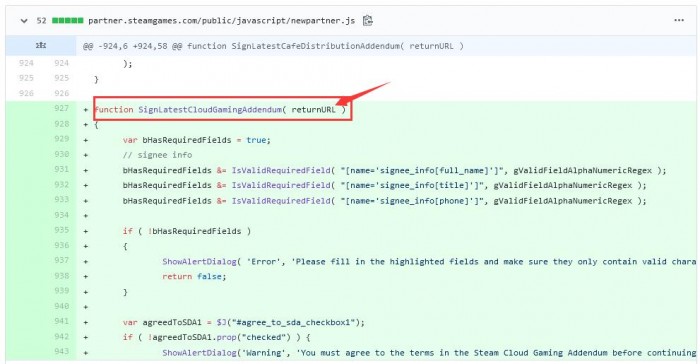This screenshot has height=364, width=700.
Task: Click the ShowAlertDialog 'Warning' line
Action: 429,353
